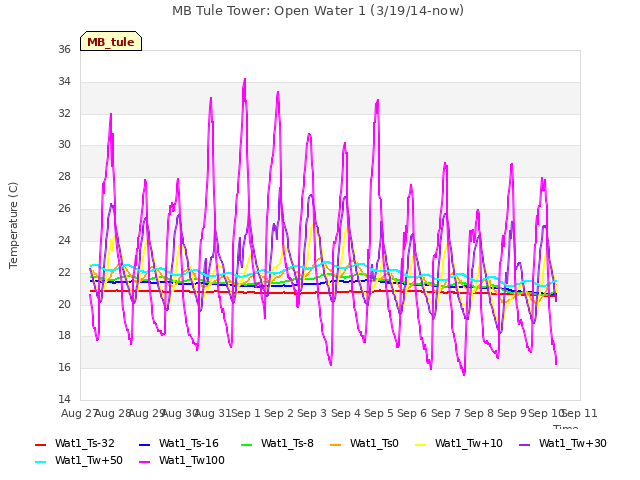This screenshot has width=640, height=480.
Task: Click the Sep 4 x-axis date label
Action: click(346, 413)
